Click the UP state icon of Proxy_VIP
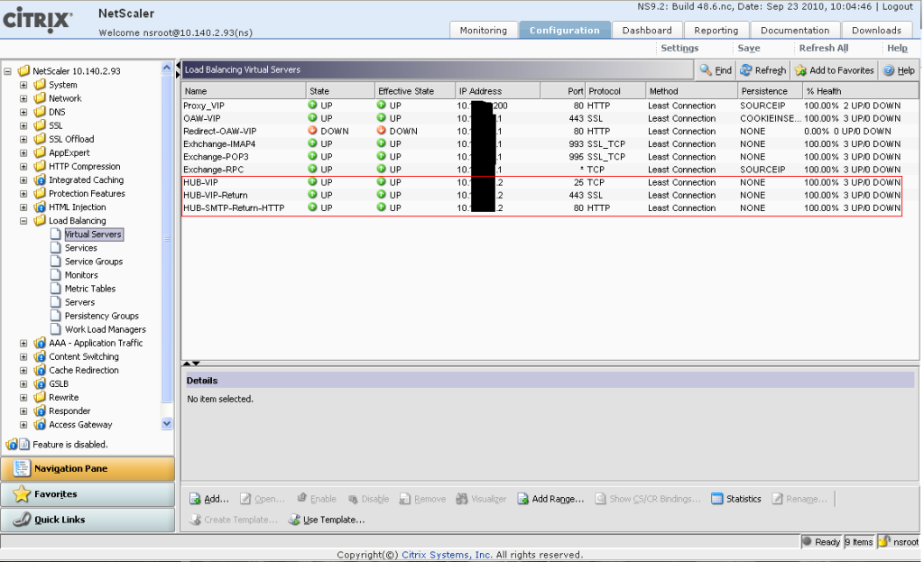924x562 pixels. pyautogui.click(x=313, y=106)
